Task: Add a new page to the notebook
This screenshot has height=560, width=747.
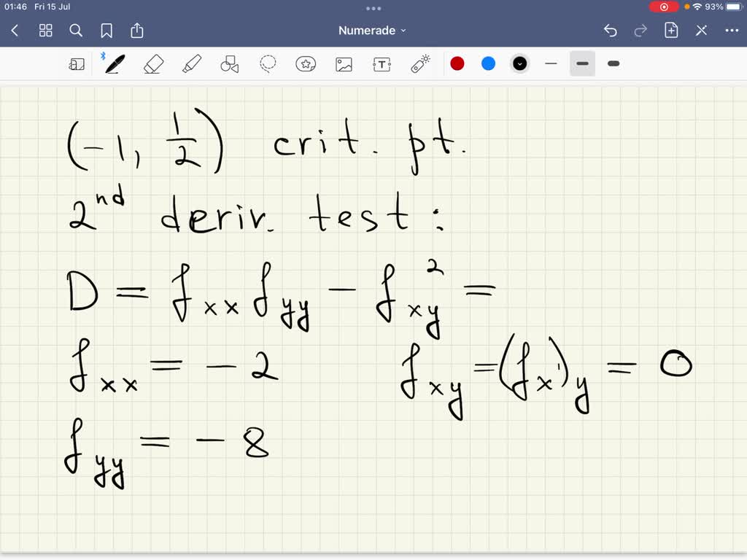Action: point(670,30)
